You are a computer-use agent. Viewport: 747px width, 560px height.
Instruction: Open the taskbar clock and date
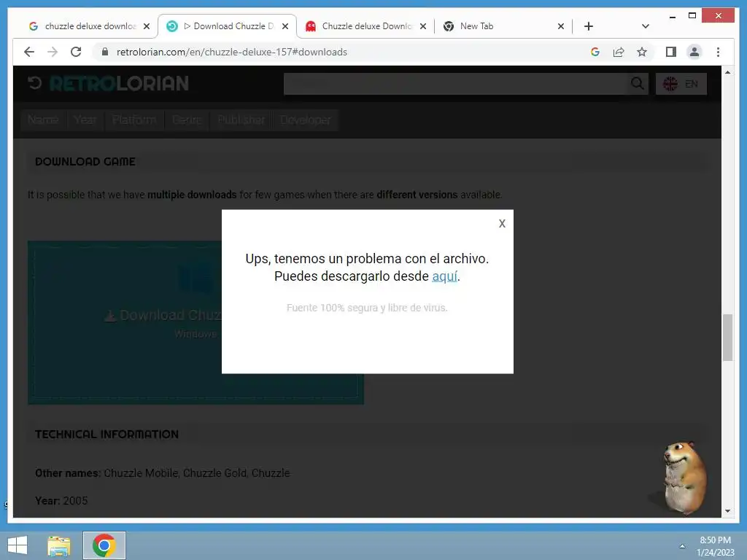coord(716,546)
